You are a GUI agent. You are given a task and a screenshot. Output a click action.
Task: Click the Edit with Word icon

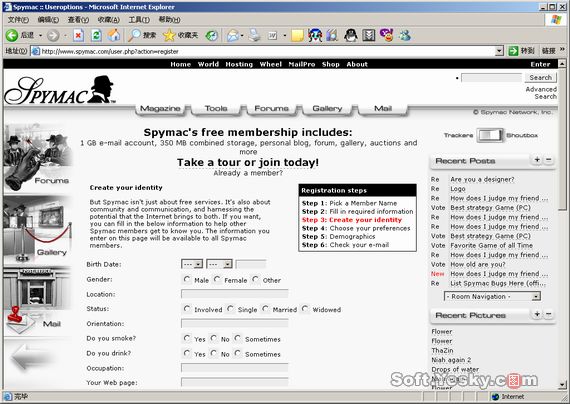point(273,36)
